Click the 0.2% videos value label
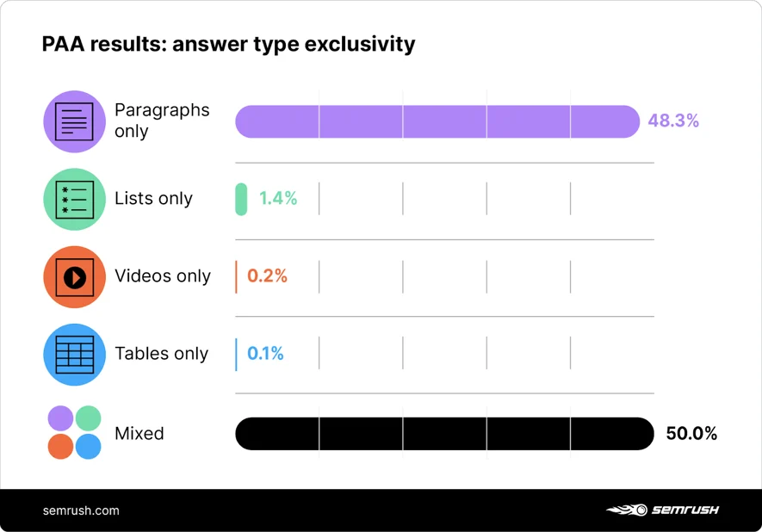The image size is (762, 532). [267, 276]
